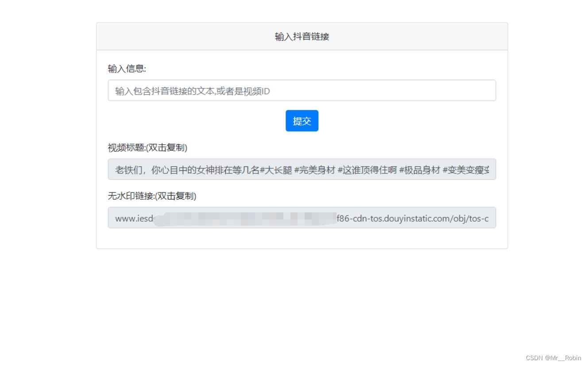The image size is (588, 365).
Task: Click the 无水印链接 watermark-free link field
Action: click(302, 218)
